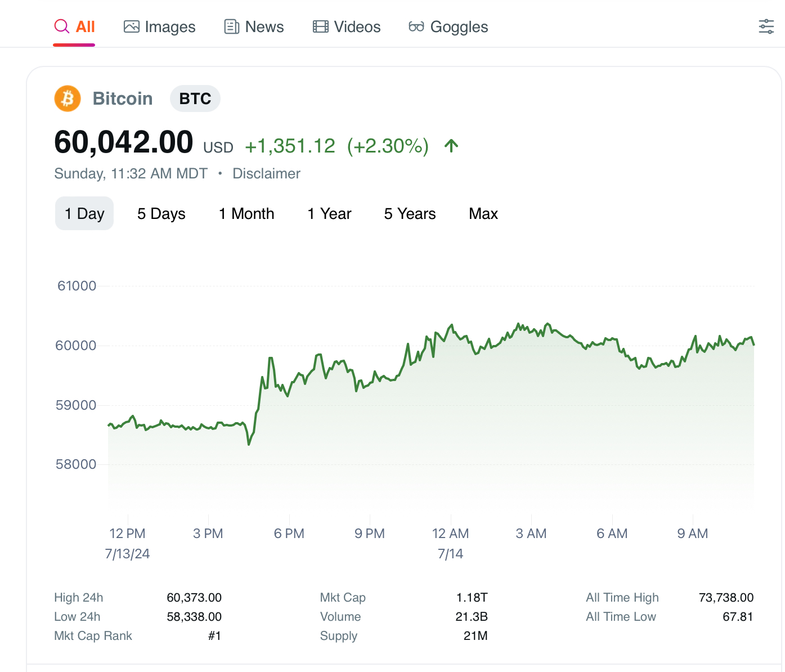Viewport: 785px width, 672px height.
Task: Click the picture icon beside Images
Action: [132, 26]
